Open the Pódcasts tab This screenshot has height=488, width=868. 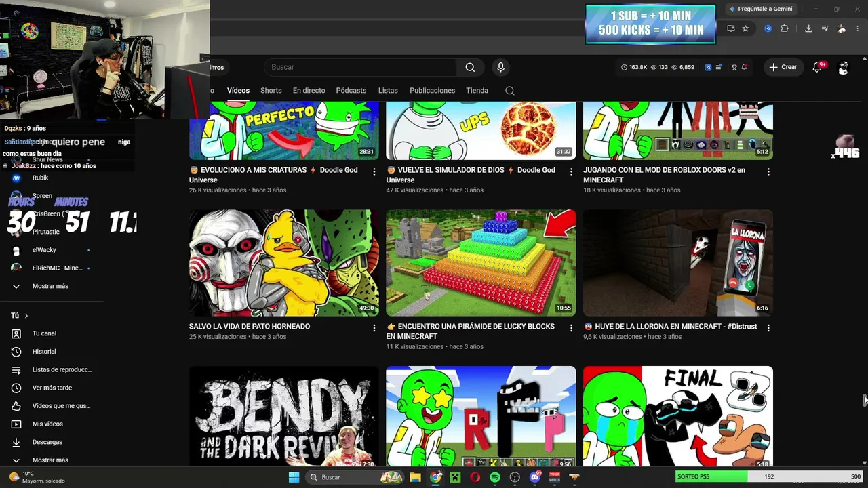point(351,91)
